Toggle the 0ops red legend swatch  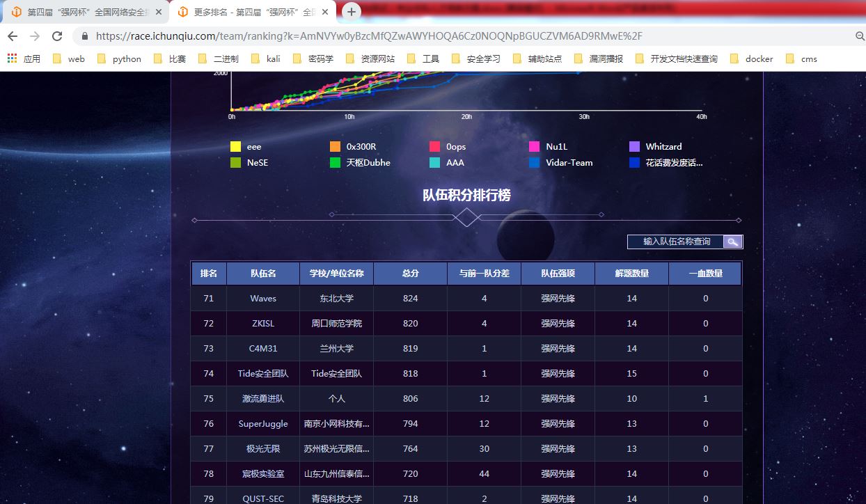[x=435, y=147]
